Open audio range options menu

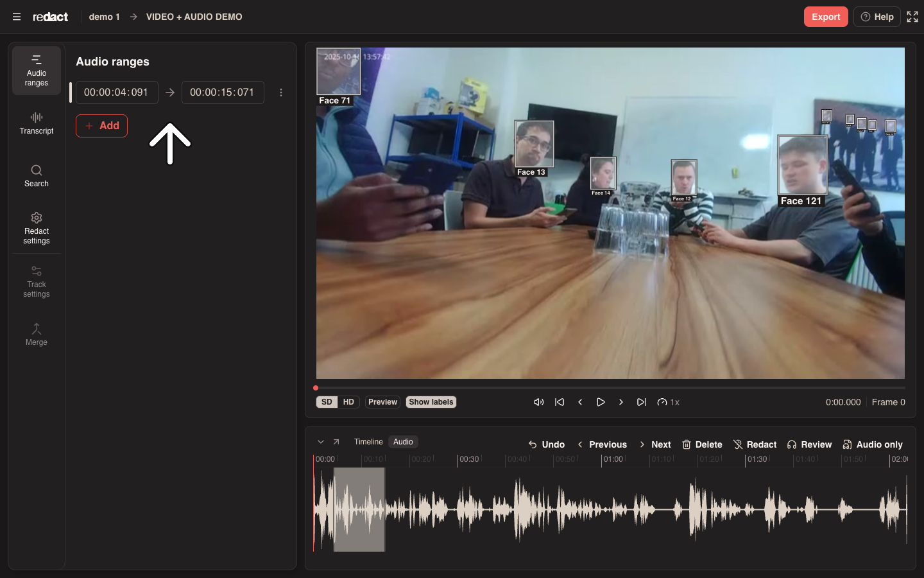click(x=281, y=92)
